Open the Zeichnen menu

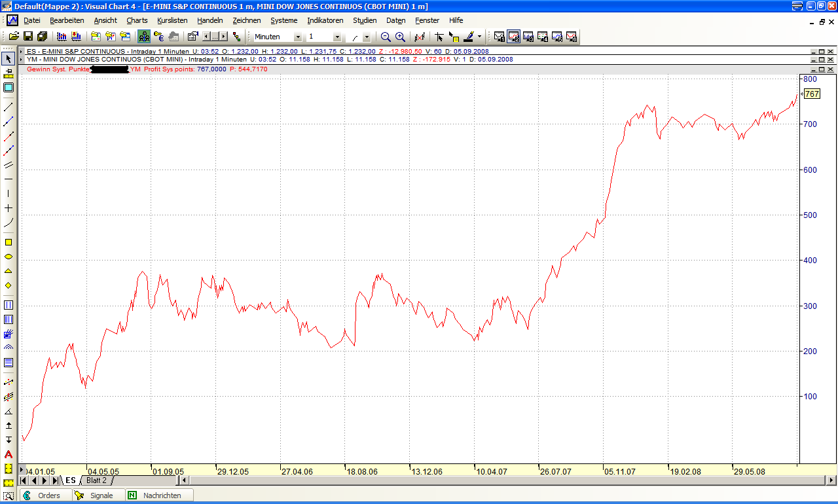coord(247,20)
